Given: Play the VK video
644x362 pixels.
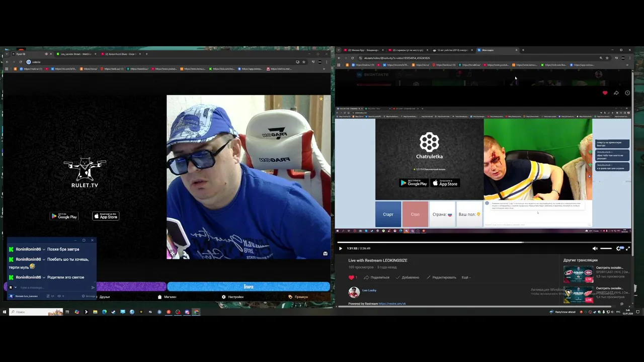Looking at the screenshot, I should pyautogui.click(x=340, y=248).
